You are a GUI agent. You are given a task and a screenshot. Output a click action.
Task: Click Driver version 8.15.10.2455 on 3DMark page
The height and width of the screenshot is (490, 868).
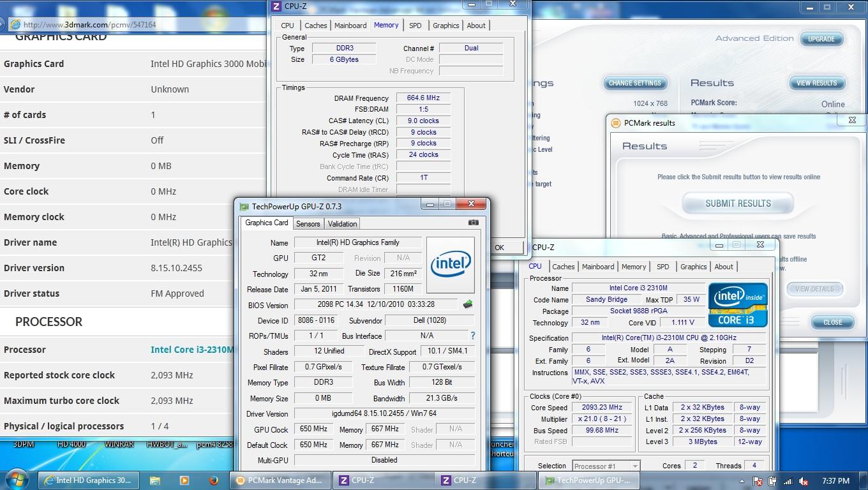(176, 268)
